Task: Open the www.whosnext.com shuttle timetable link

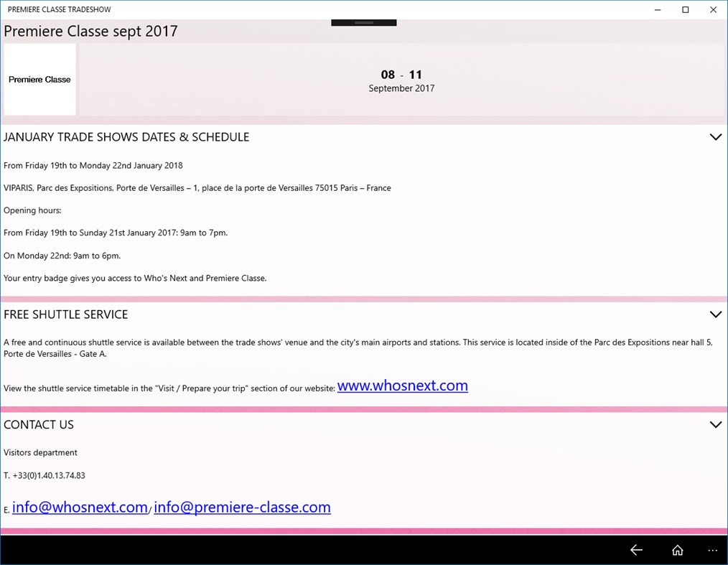Action: point(402,386)
